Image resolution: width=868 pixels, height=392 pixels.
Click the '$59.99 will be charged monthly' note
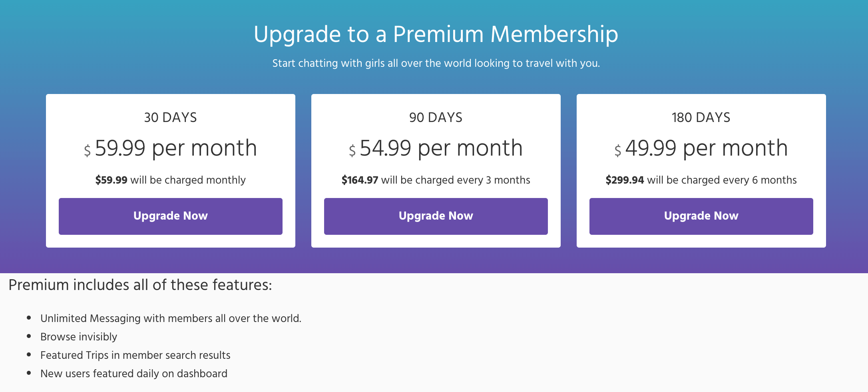171,180
